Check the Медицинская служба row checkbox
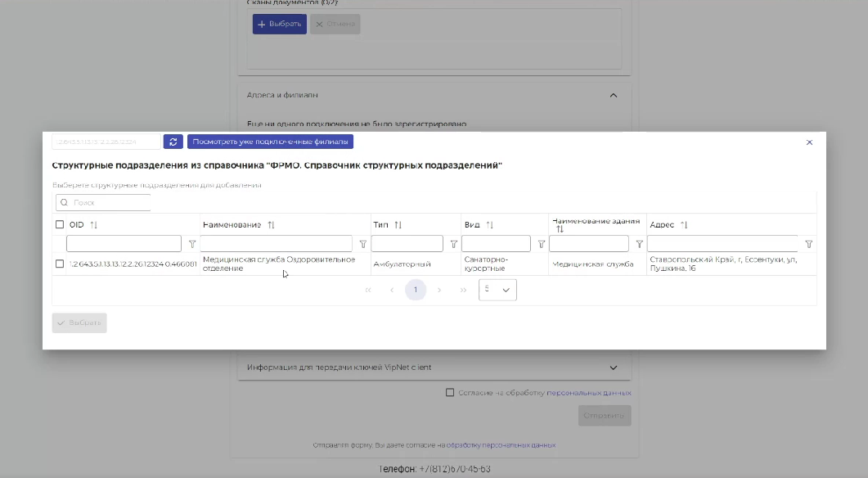The width and height of the screenshot is (868, 478). coord(60,264)
